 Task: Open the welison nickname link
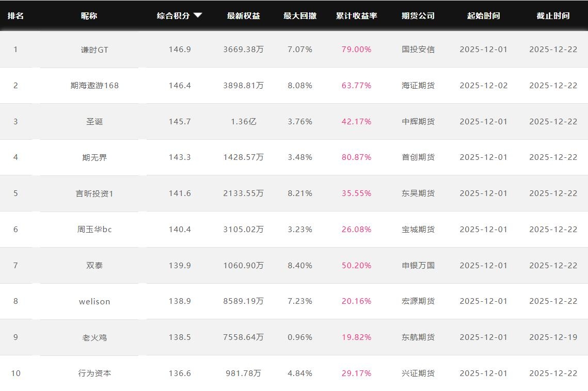click(x=94, y=301)
